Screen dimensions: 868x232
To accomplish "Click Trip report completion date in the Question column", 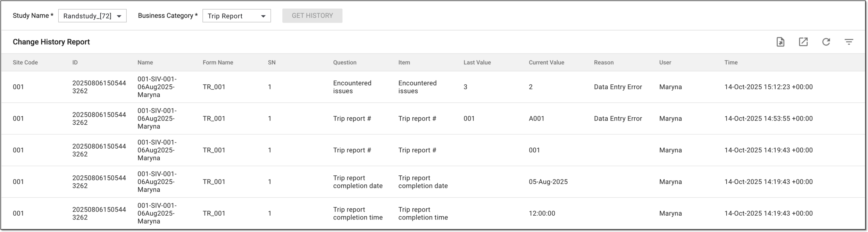I will click(x=358, y=182).
